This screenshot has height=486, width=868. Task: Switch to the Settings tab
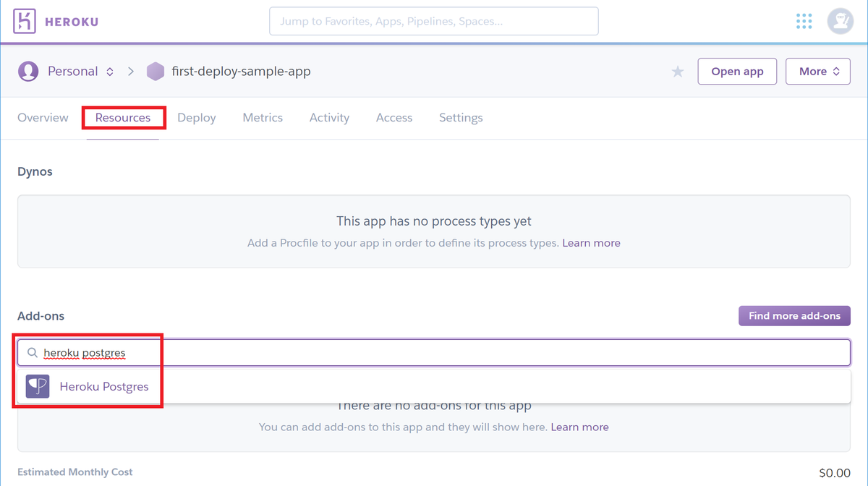pos(461,118)
